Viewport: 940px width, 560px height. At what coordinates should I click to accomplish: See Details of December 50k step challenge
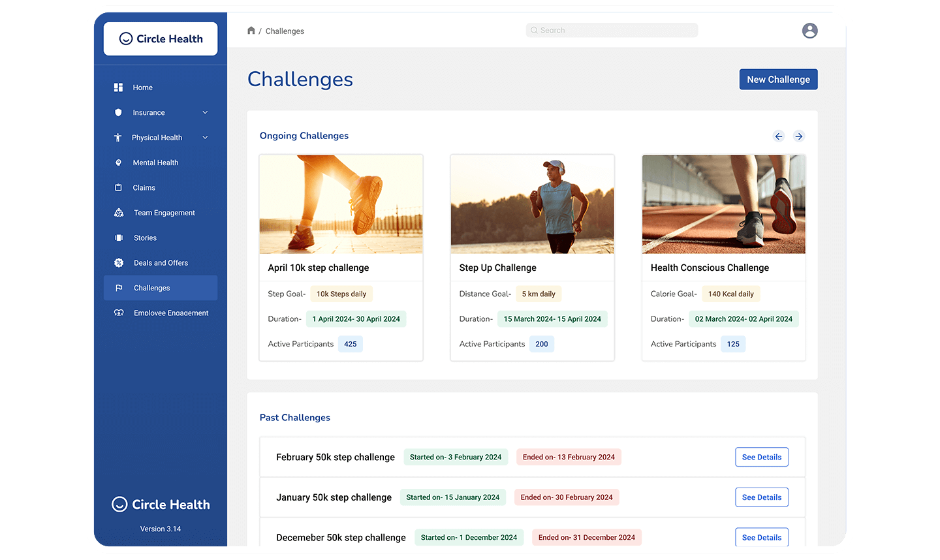point(762,537)
